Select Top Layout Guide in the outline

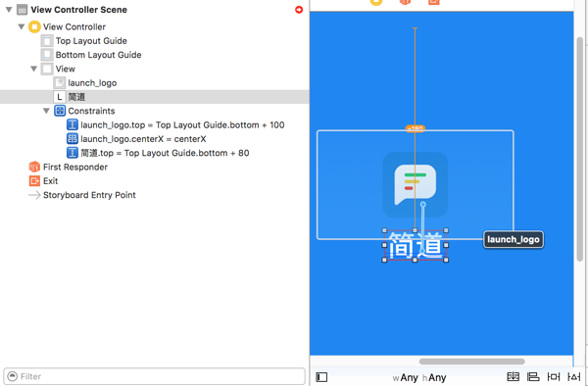pos(154,41)
